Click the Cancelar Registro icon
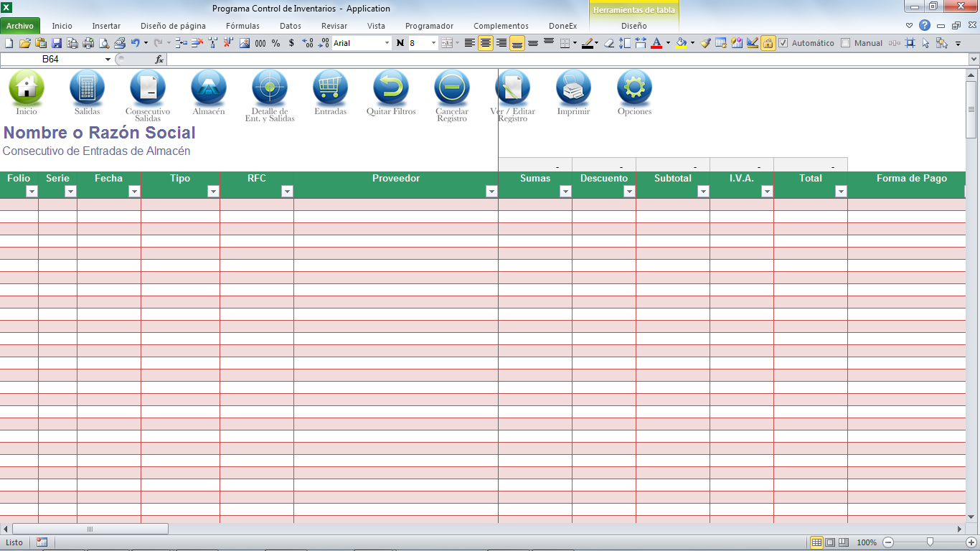 pos(452,88)
